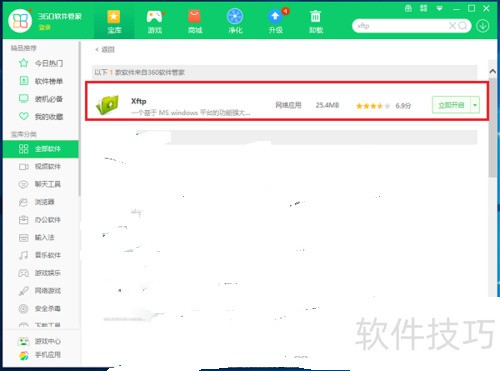Select the 全部软件 category
The width and height of the screenshot is (500, 371).
pyautogui.click(x=41, y=149)
